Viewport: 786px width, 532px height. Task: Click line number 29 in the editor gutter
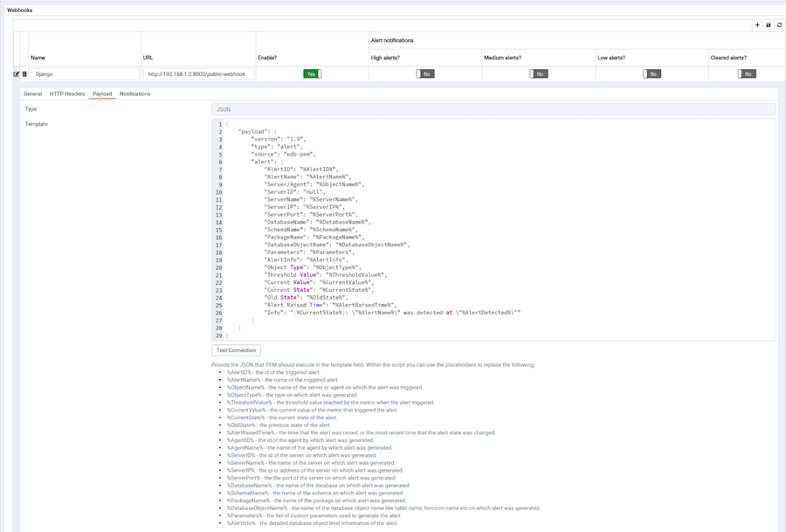218,335
